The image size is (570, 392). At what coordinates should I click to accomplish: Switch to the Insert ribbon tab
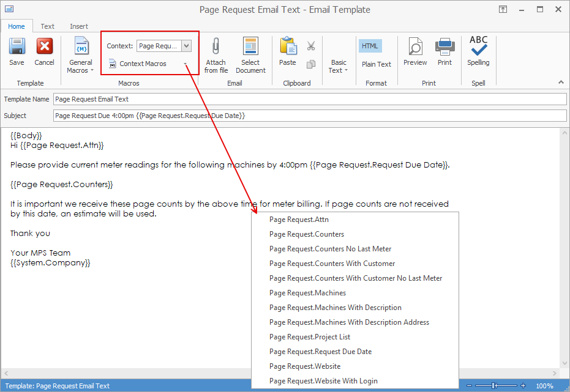pyautogui.click(x=79, y=26)
